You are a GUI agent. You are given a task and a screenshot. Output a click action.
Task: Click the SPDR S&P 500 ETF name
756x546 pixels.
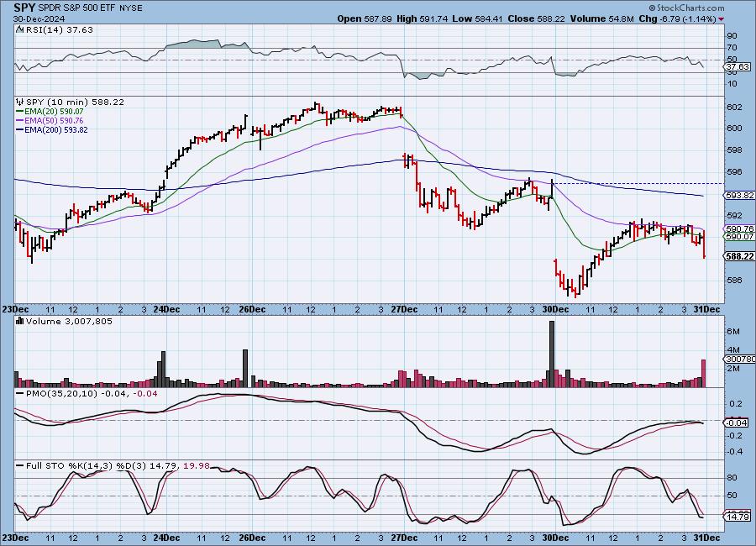pyautogui.click(x=76, y=8)
